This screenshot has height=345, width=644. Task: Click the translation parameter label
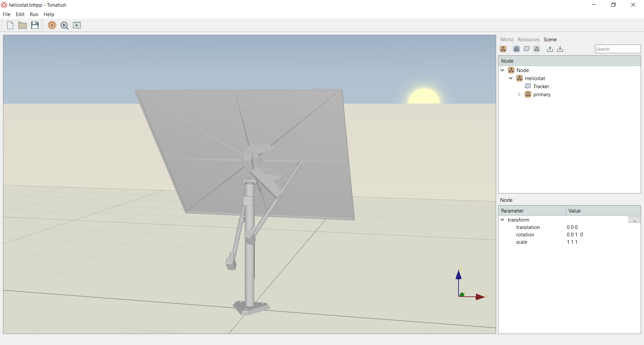528,227
